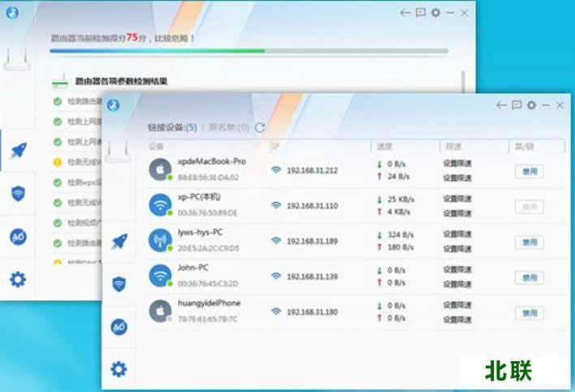Click the Apple device icon for xpdeMacBook-Pro
Image resolution: width=575 pixels, height=392 pixels.
click(x=160, y=169)
